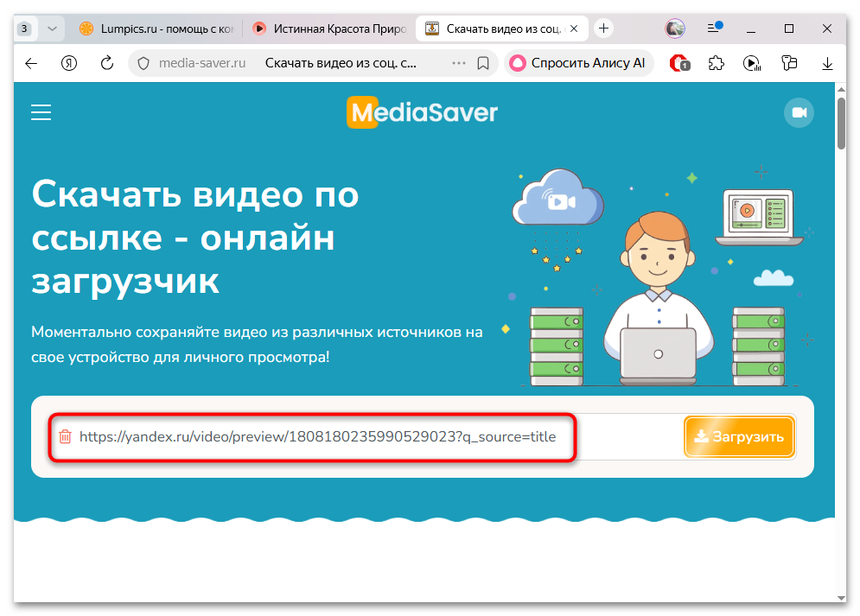Viewport: 860px width, 616px height.
Task: Expand the tab list dropdown chevron
Action: pos(52,29)
